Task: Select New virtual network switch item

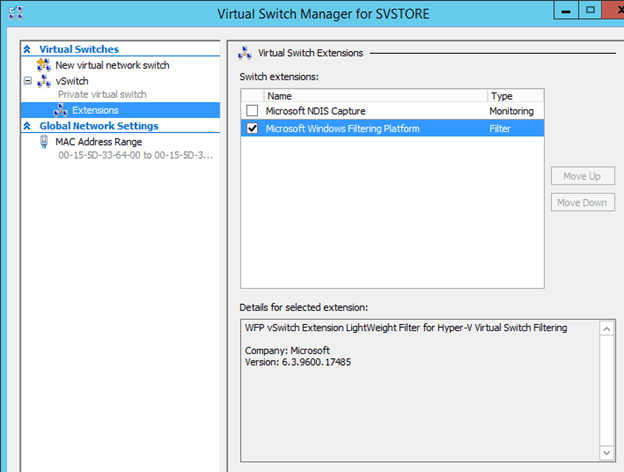Action: coord(112,65)
